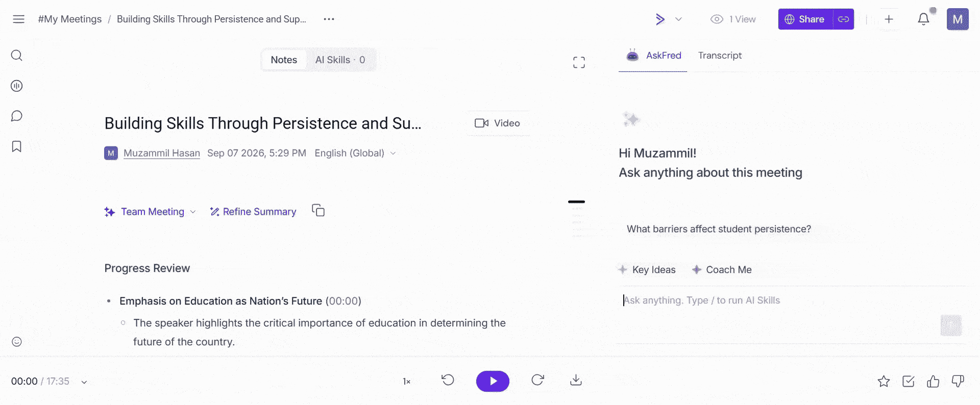Rewind the recording with the back icon

pyautogui.click(x=448, y=380)
